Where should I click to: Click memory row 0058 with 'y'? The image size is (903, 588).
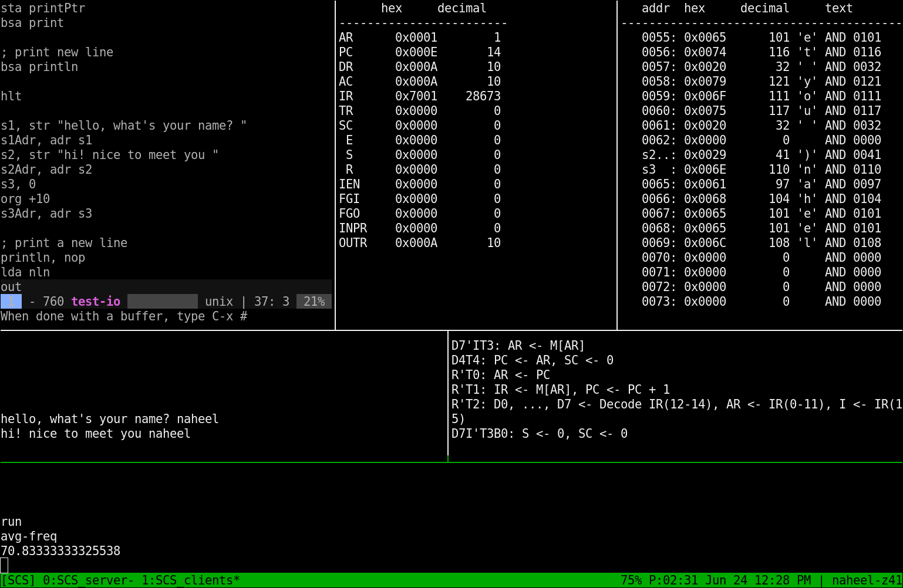[762, 82]
